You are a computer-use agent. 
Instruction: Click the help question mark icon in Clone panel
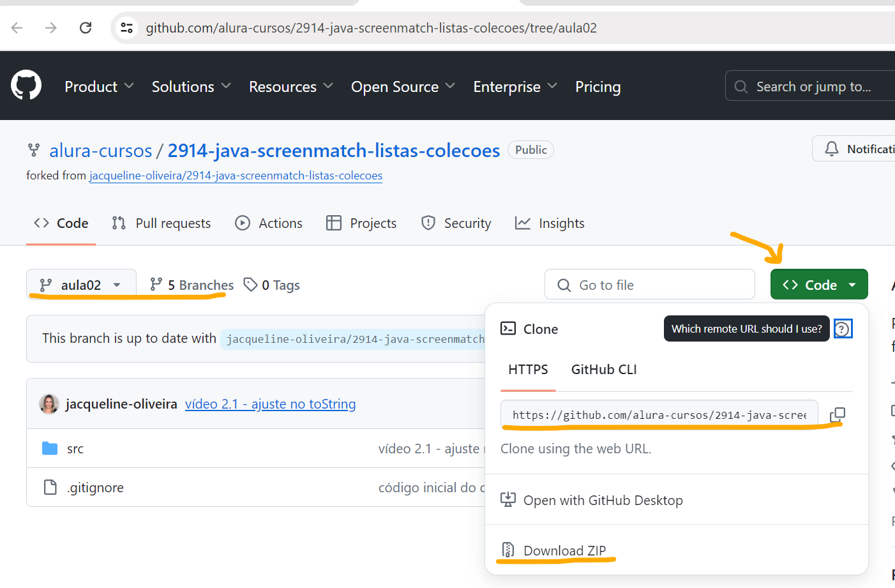(x=843, y=329)
